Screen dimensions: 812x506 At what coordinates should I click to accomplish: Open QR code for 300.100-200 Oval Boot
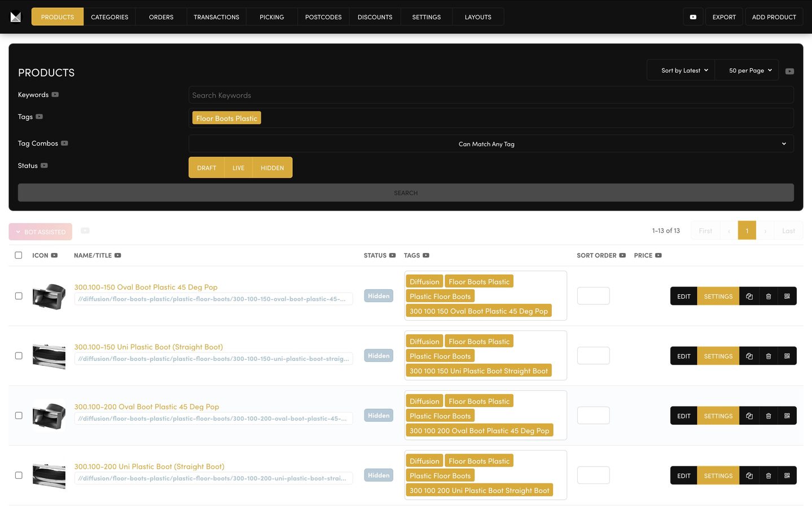pos(787,416)
